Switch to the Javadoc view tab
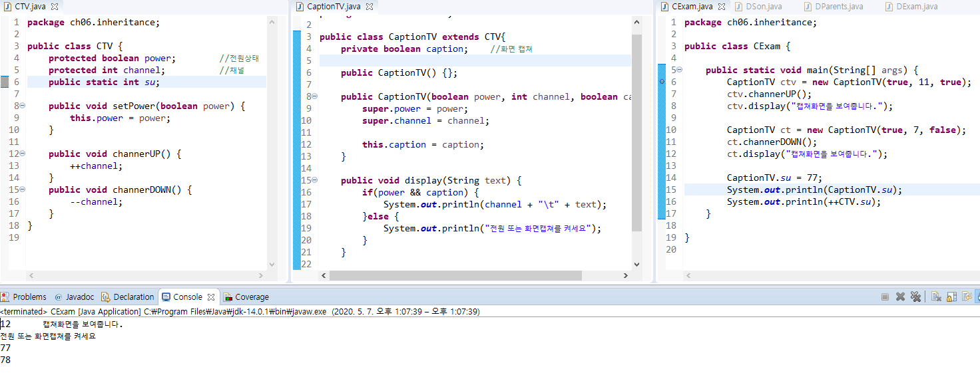Image resolution: width=980 pixels, height=373 pixels. [x=74, y=297]
